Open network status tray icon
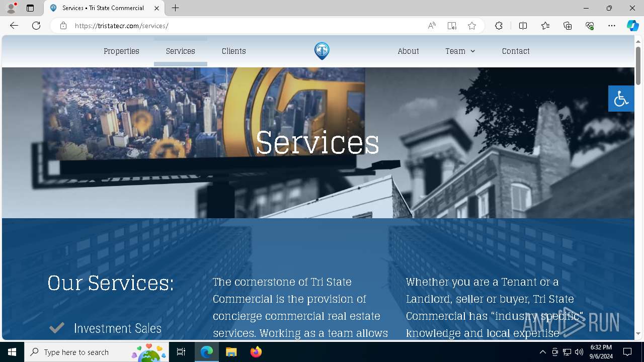 pos(567,352)
